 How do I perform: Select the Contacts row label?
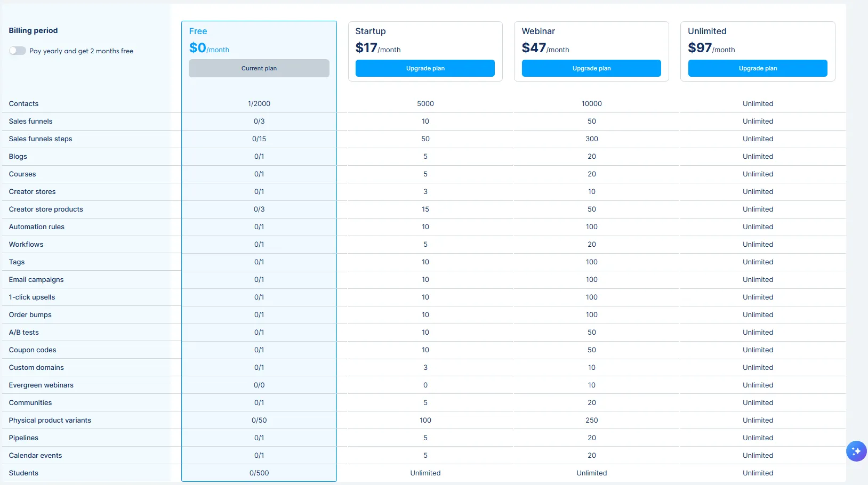[x=23, y=104]
